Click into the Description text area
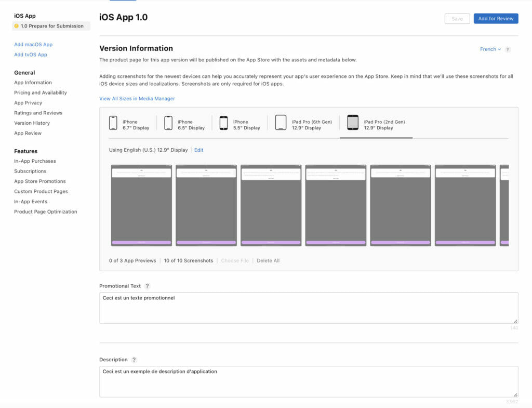 click(x=309, y=382)
